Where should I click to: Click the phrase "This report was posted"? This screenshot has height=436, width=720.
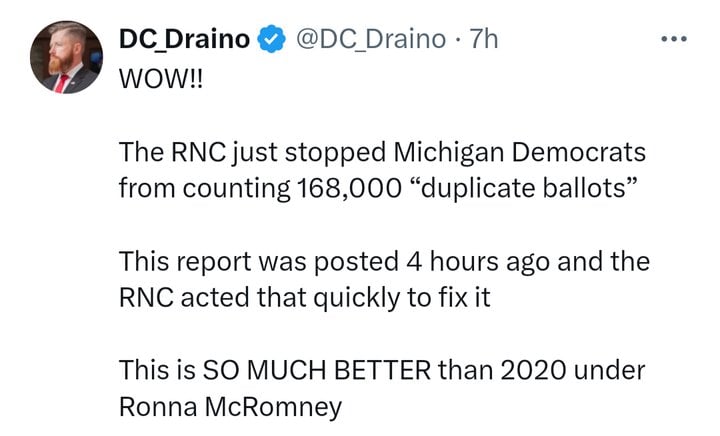[x=259, y=262]
